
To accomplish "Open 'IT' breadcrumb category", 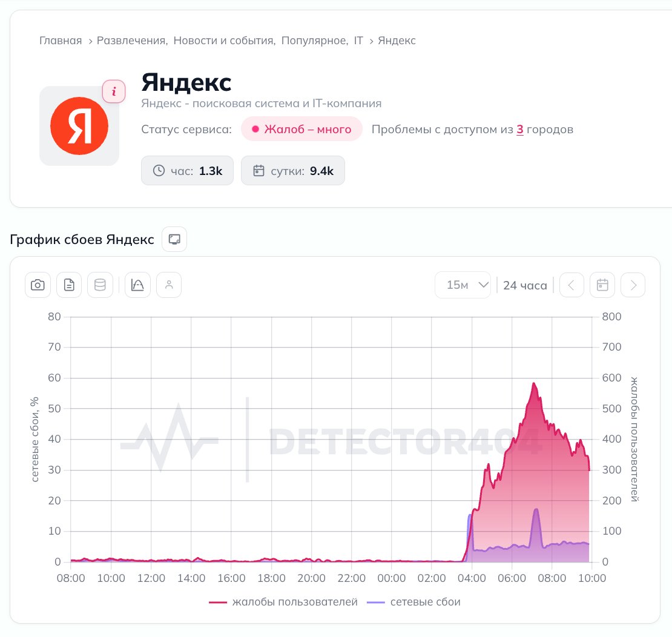I will (x=358, y=41).
